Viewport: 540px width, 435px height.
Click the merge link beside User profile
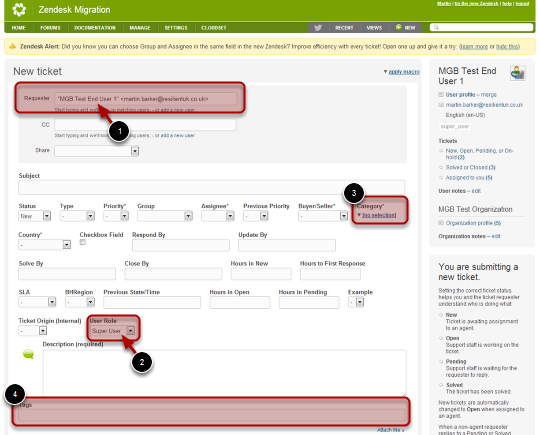(489, 94)
